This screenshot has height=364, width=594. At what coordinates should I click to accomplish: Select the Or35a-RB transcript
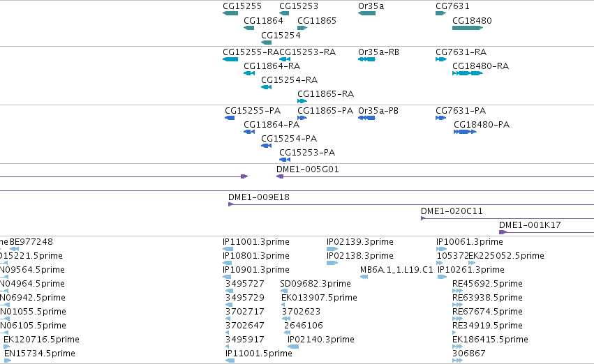(366, 59)
